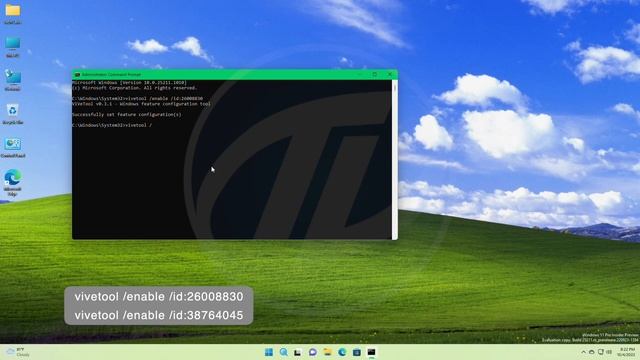Click 'Microsoft Corporation. All rights reserved' line

[x=135, y=88]
